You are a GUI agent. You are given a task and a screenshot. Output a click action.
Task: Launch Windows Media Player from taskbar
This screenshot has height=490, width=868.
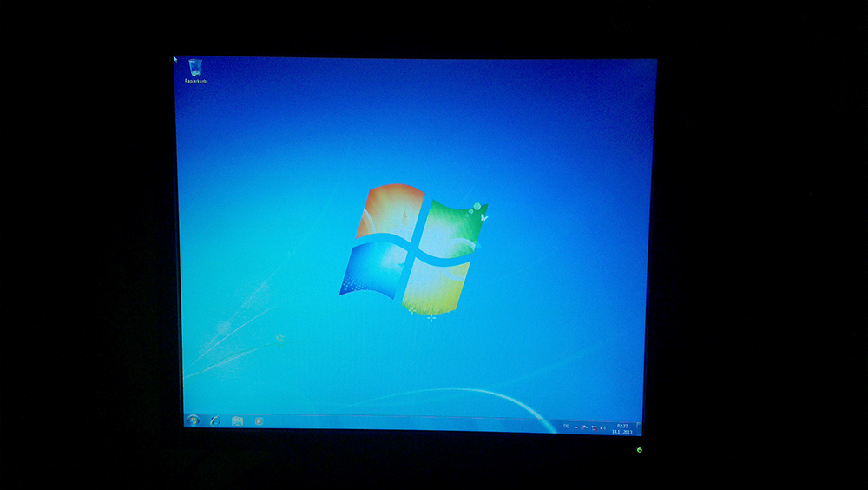pyautogui.click(x=259, y=422)
